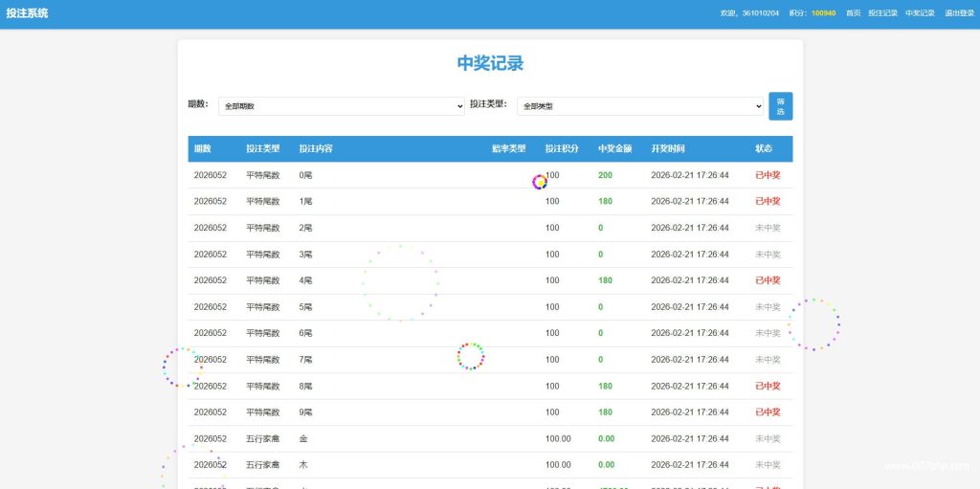Select the 9尾 bet content cell
980x489 pixels.
click(x=305, y=412)
